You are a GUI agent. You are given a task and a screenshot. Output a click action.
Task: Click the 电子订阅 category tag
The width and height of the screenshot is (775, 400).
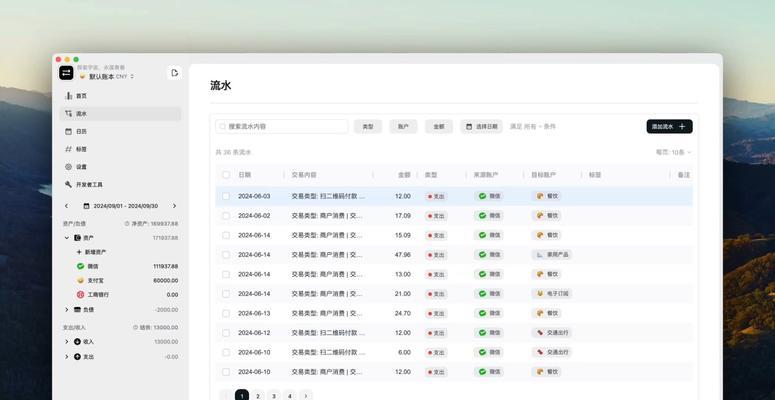click(552, 294)
